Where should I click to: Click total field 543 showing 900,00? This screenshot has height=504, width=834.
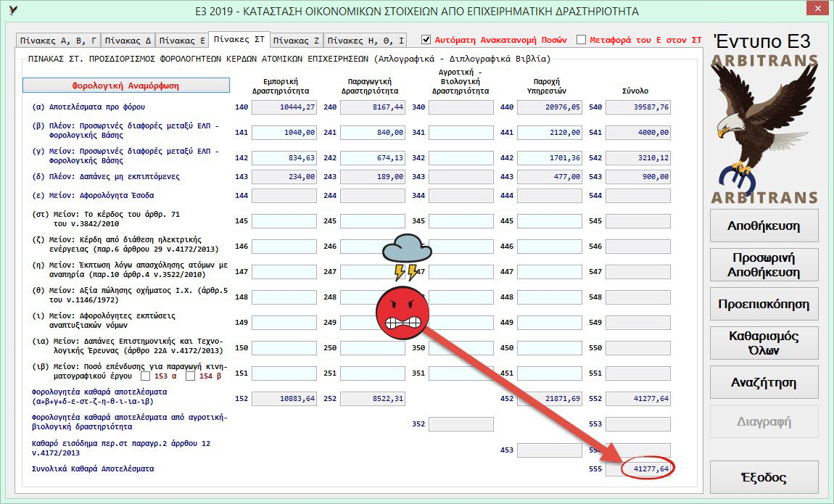tap(638, 176)
